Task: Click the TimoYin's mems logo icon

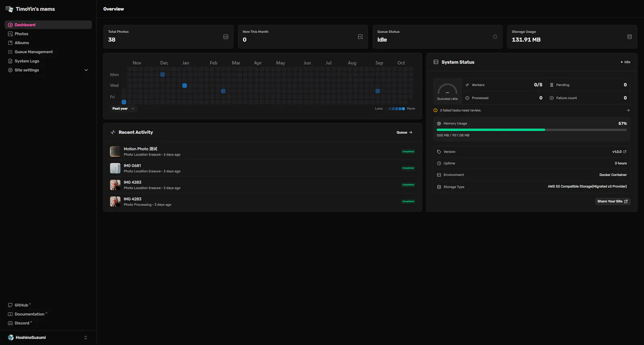Action: pos(9,9)
